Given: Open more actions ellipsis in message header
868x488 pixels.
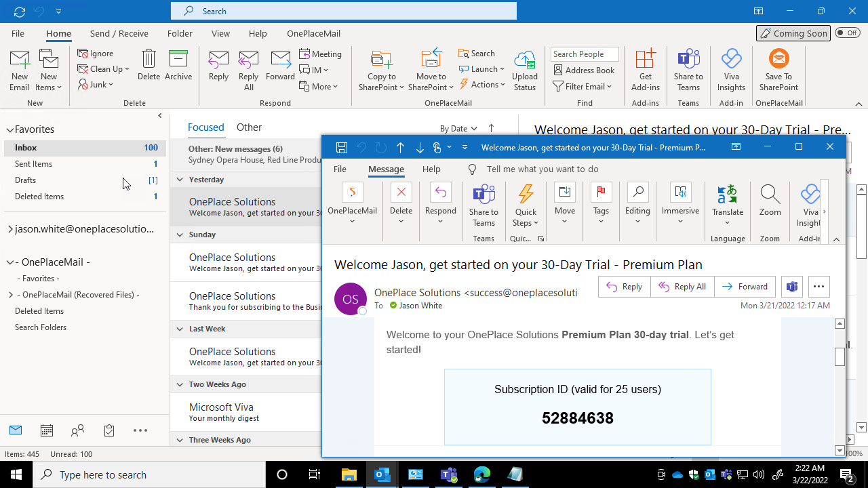Looking at the screenshot, I should pos(818,287).
